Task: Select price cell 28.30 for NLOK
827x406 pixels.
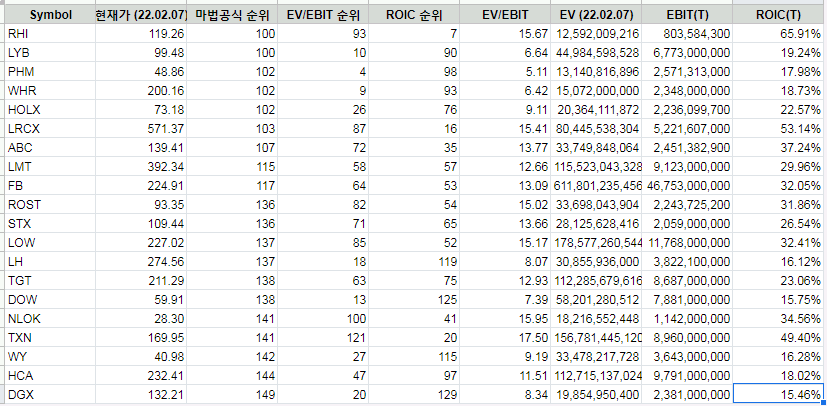Action: (141, 318)
